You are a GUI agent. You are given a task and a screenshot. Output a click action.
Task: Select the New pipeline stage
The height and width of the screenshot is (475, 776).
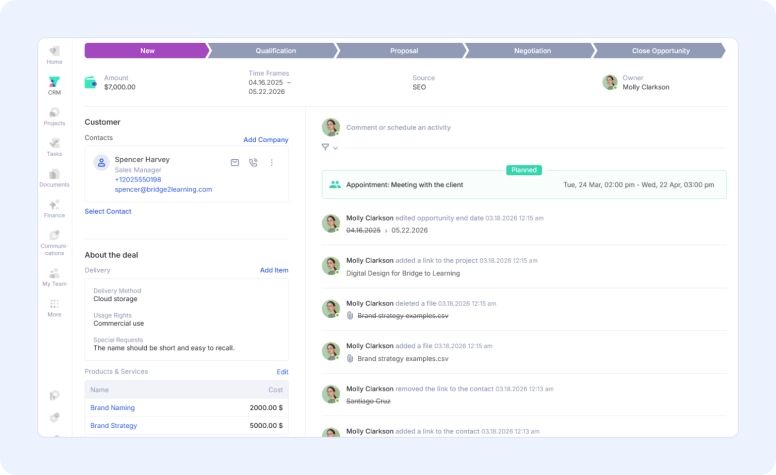147,50
